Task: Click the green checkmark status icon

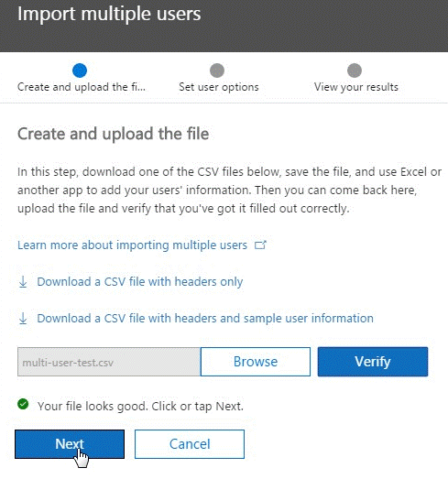Action: point(23,404)
